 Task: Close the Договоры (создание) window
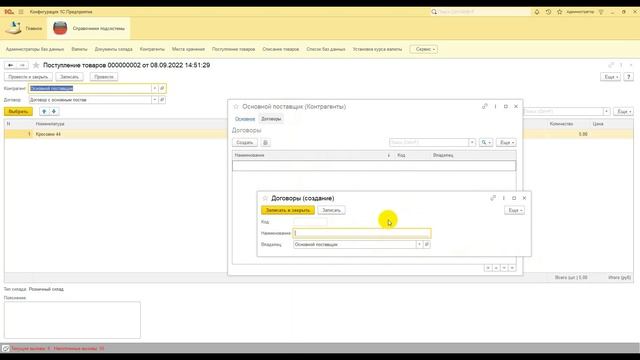[524, 198]
